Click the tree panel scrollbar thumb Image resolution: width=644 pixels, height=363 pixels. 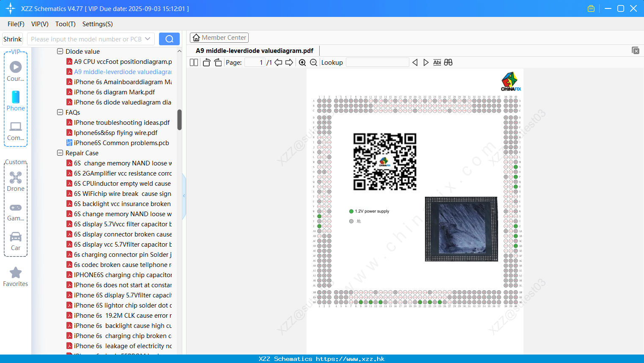pyautogui.click(x=179, y=120)
